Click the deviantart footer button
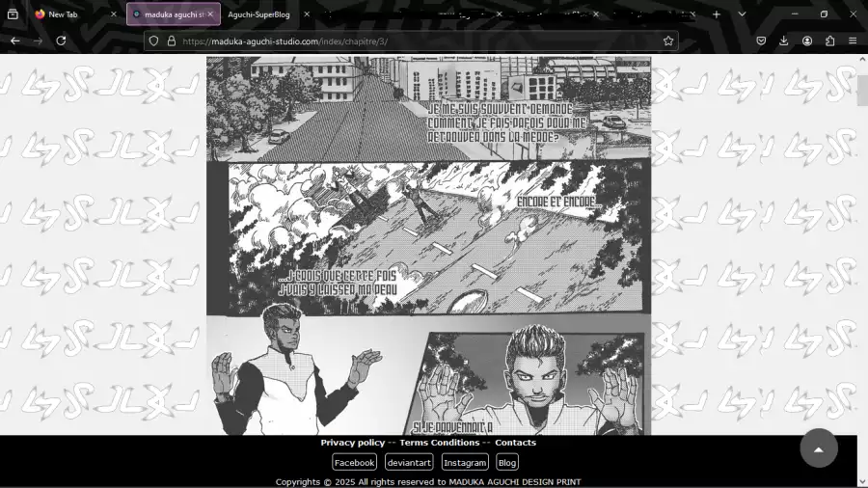 point(409,463)
